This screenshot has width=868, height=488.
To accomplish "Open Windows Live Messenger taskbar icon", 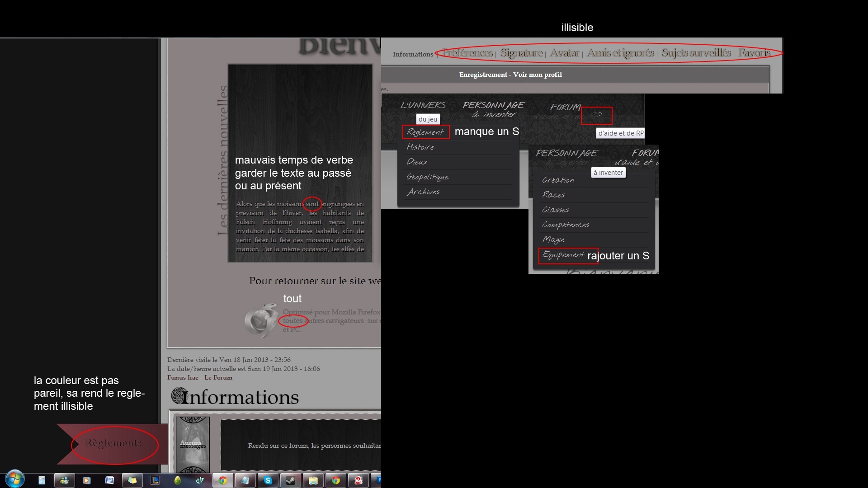I will 64,480.
